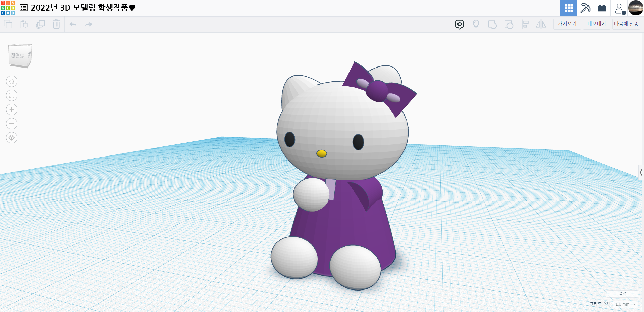644x312 pixels.
Task: Click the Group shapes icon
Action: pyautogui.click(x=492, y=25)
